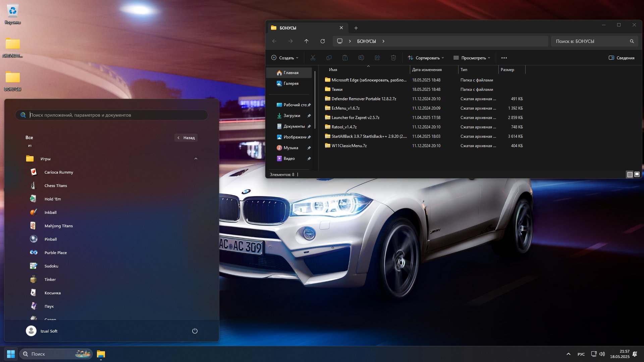Select the БОНУСЫ Explorer tab

coord(307,28)
